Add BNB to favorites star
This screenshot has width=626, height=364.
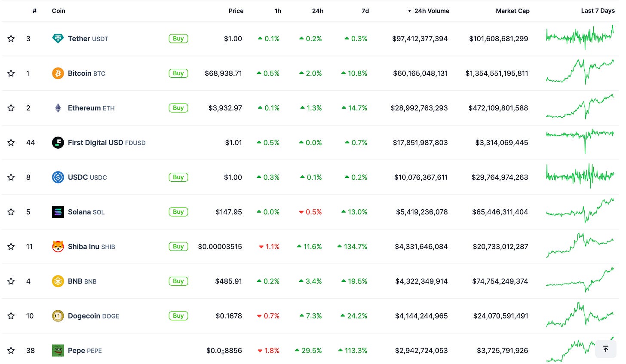click(11, 281)
